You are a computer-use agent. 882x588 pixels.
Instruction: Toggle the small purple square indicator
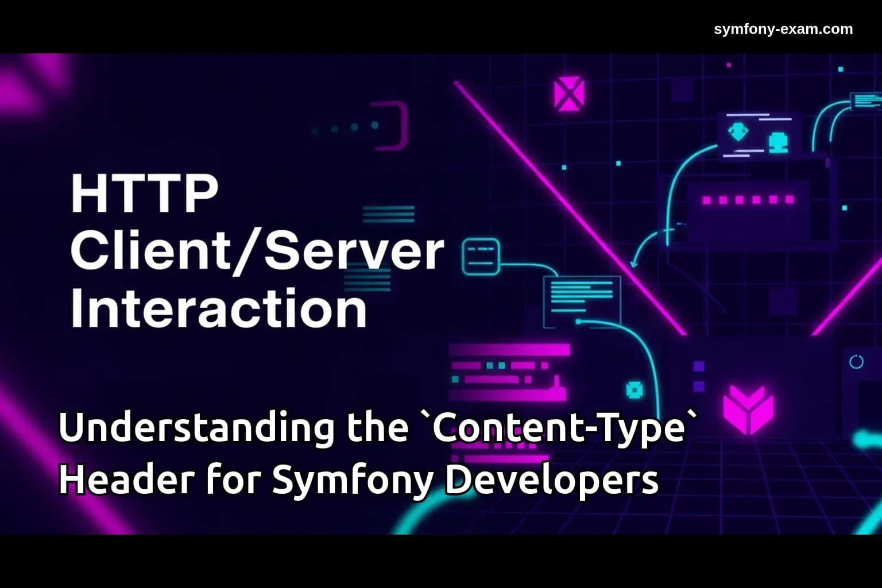tap(698, 366)
